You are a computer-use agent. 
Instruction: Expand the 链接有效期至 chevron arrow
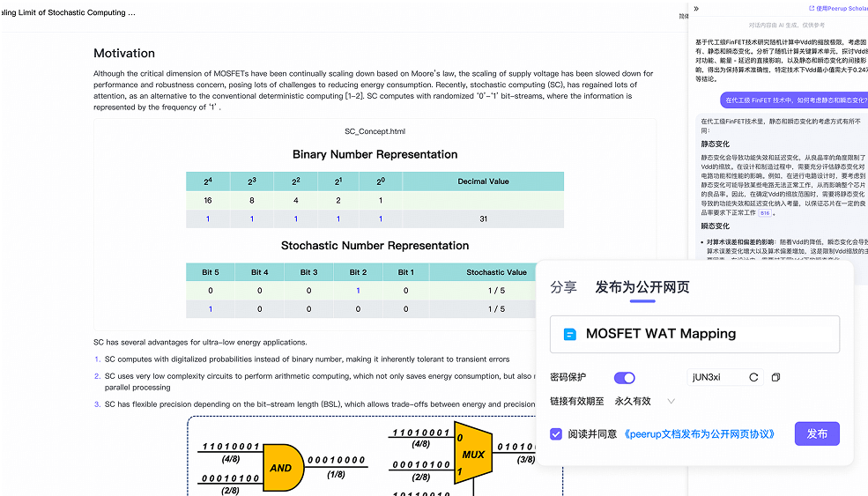[671, 402]
